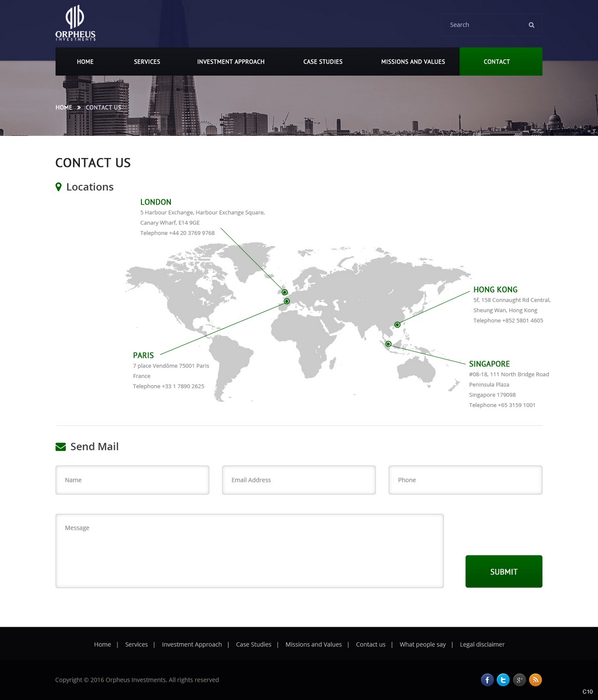Open the Facebook social icon in footer

pyautogui.click(x=487, y=680)
